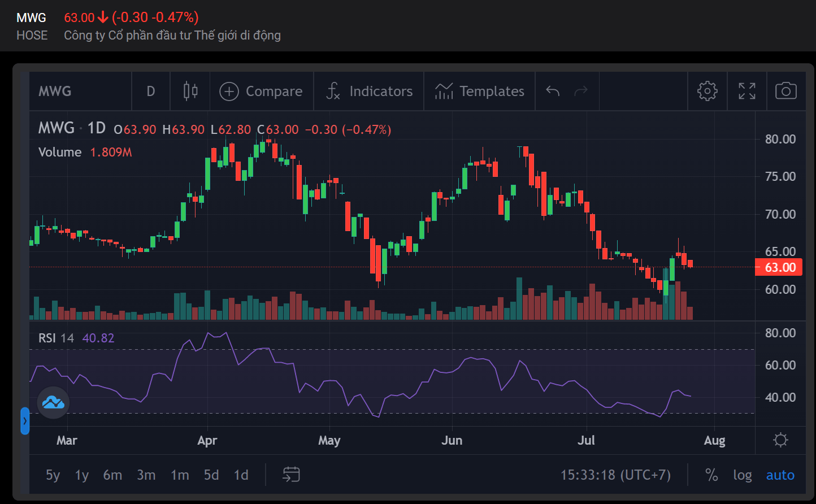Select the 5d time range
Image resolution: width=816 pixels, height=504 pixels.
click(211, 475)
